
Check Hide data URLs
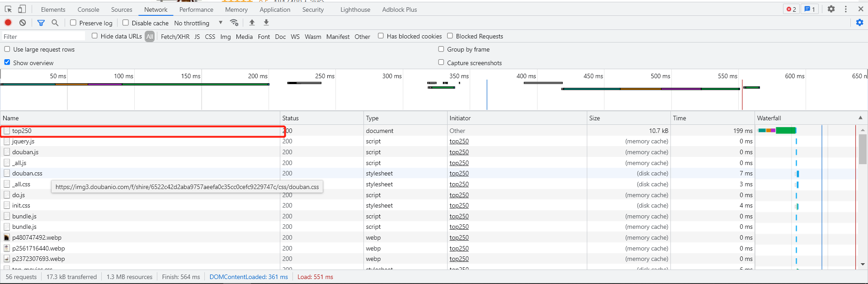tap(94, 36)
